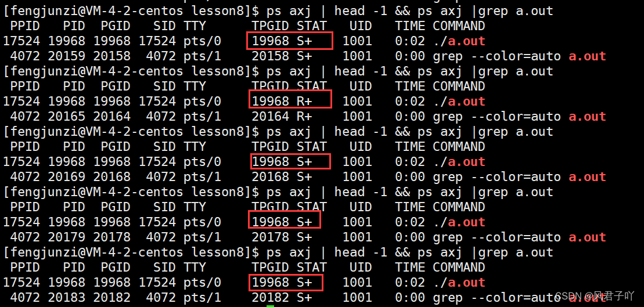Click PID 19968 on the R+ ./a.out row
This screenshot has height=307, width=644.
67,102
